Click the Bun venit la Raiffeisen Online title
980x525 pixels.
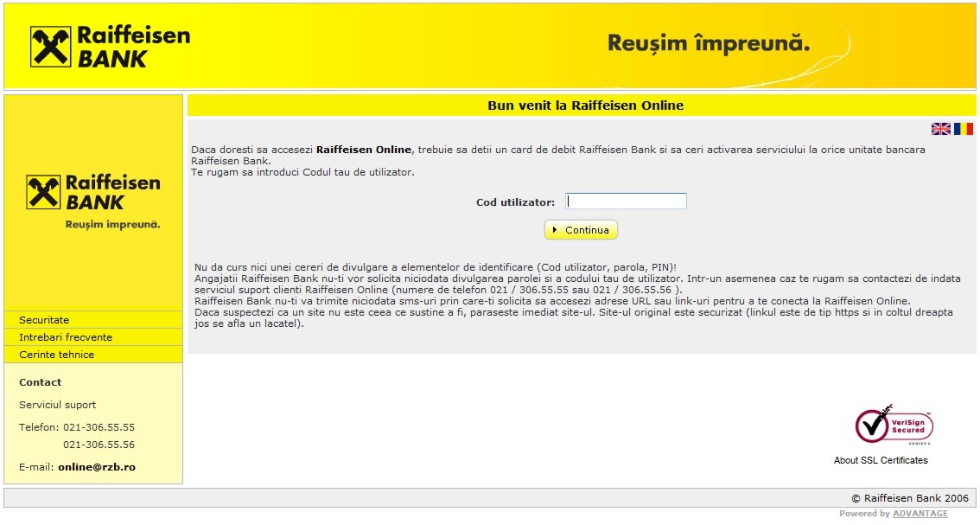coord(586,106)
